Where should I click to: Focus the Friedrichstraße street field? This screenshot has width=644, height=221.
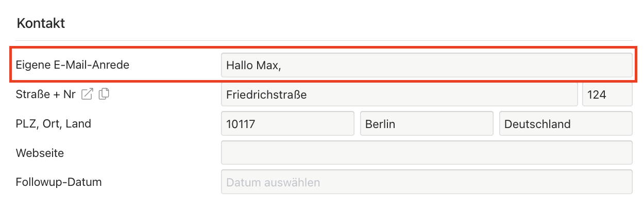399,95
